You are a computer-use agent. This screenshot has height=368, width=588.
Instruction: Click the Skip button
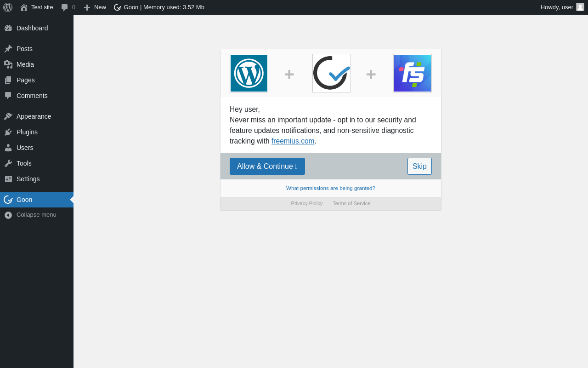coord(419,167)
